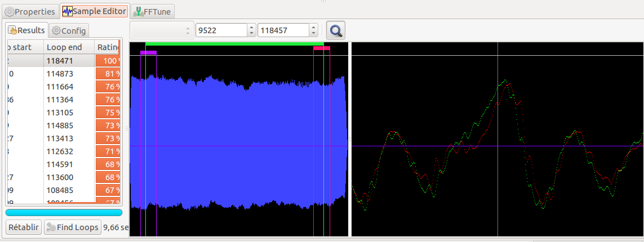Select loop result row 114591
The image size is (644, 242).
click(64, 164)
